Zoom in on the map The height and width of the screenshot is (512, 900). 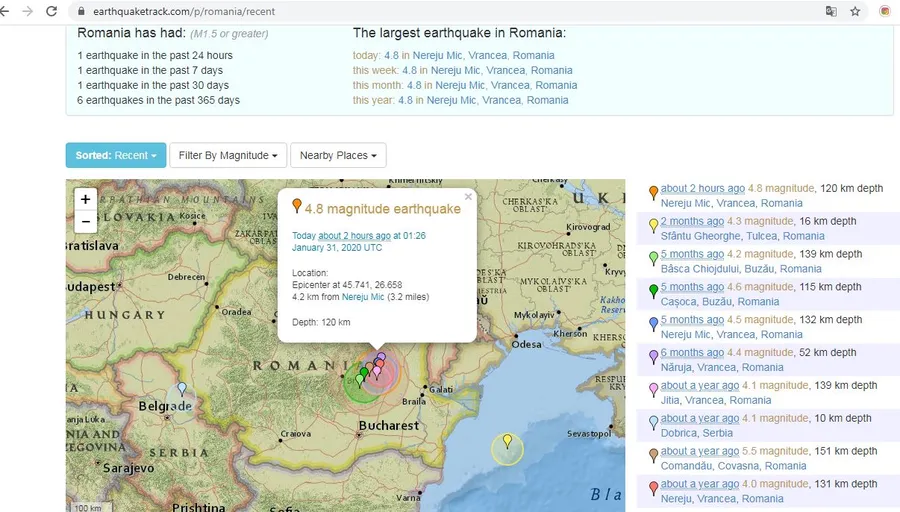(86, 199)
